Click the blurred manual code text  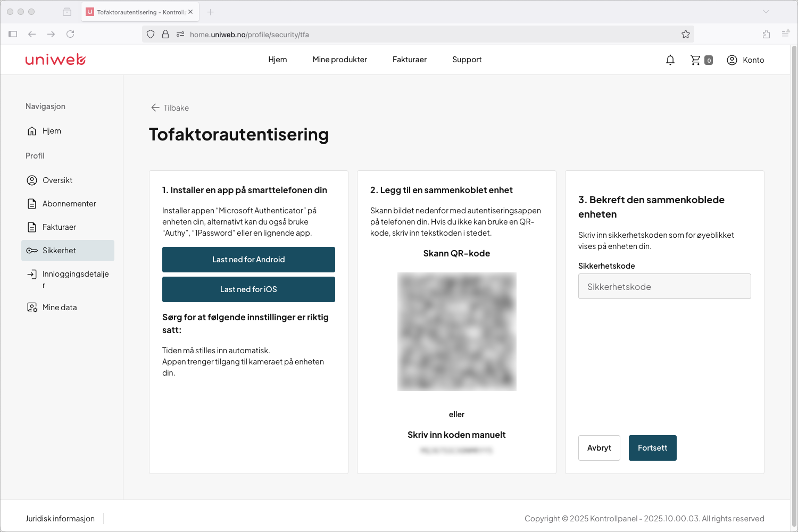click(456, 451)
